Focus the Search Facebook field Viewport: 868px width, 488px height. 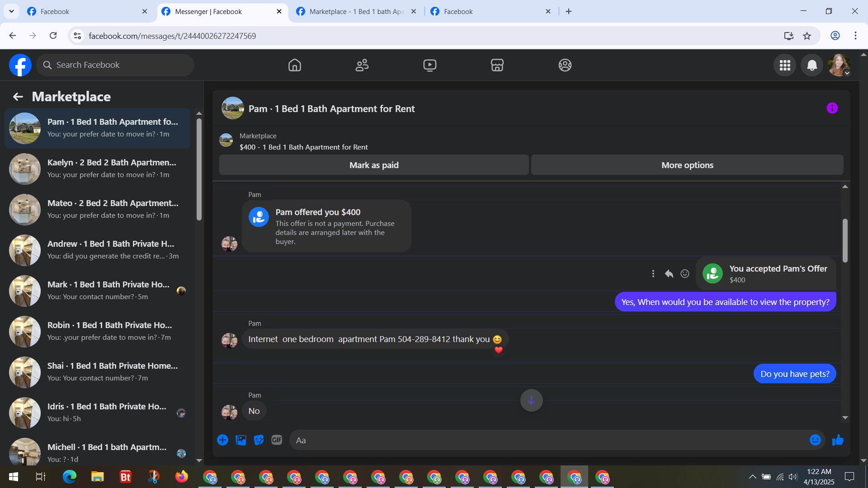click(115, 65)
